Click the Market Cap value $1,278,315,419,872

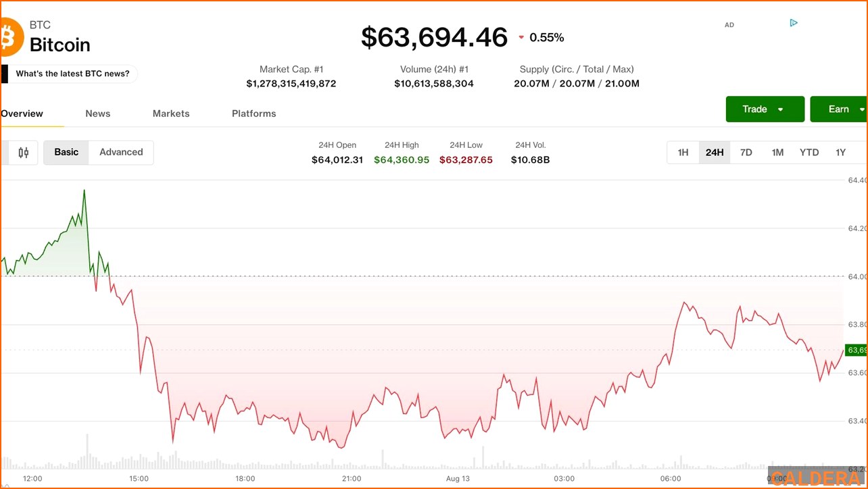point(291,84)
